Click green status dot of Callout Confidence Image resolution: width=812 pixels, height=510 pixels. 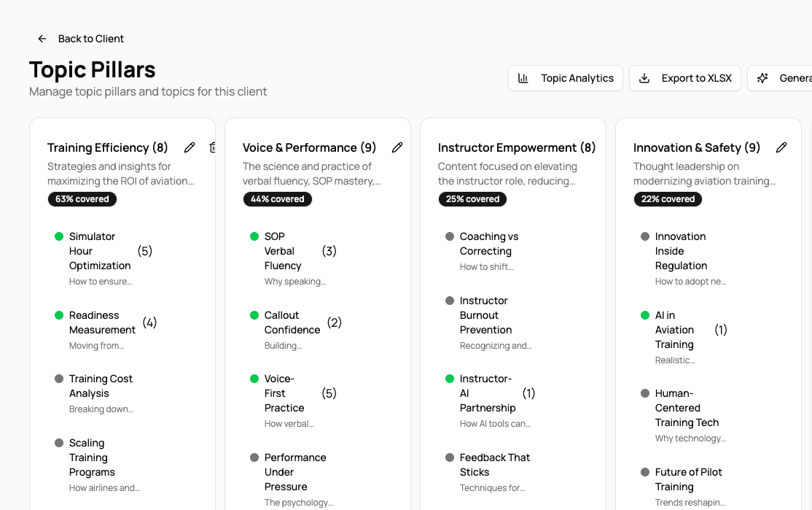coord(254,315)
